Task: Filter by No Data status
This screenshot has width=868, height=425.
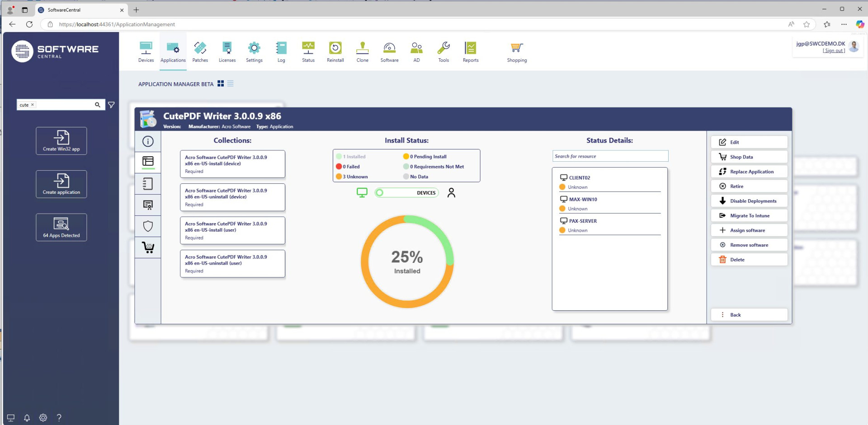Action: click(x=416, y=177)
